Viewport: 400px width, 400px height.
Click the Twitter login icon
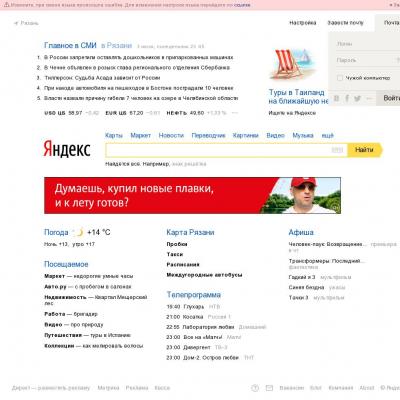pyautogui.click(x=357, y=98)
